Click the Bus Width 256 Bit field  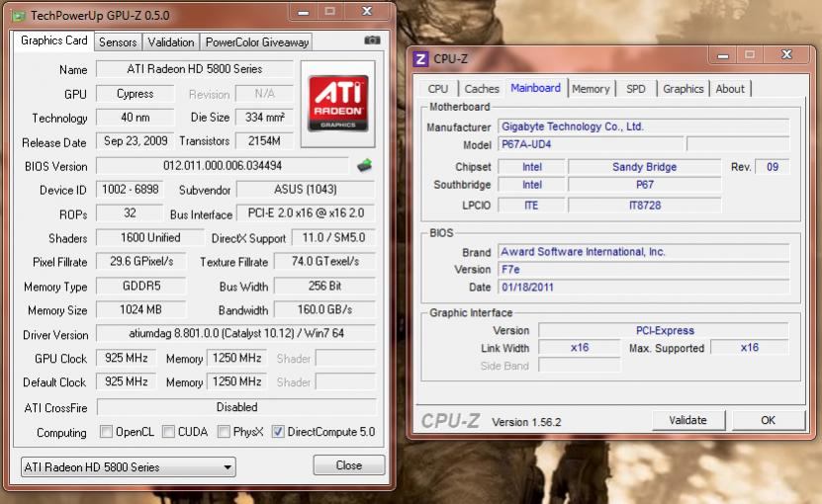pyautogui.click(x=325, y=286)
